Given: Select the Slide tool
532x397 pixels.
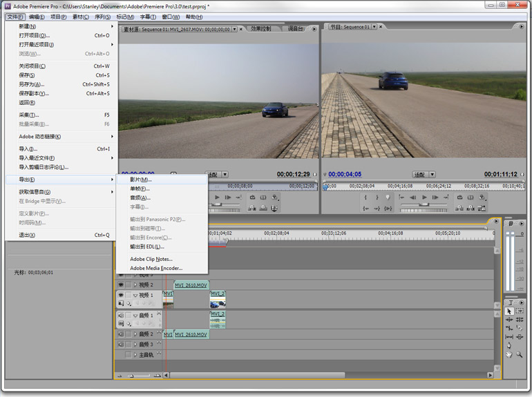Looking at the screenshot, I should (519, 337).
